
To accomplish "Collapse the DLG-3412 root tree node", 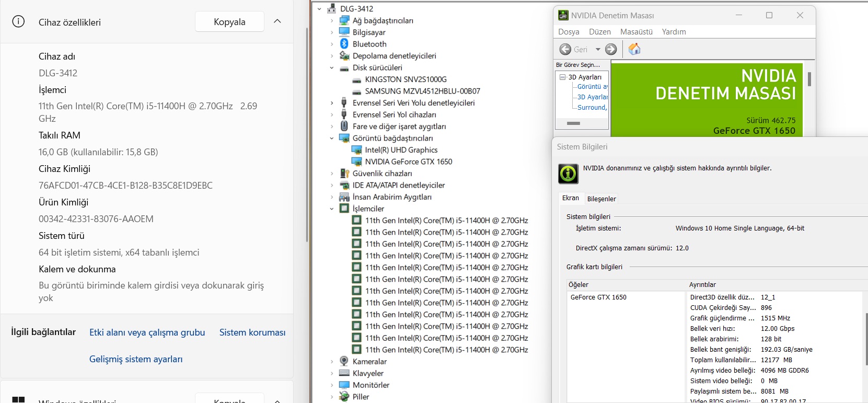I will pyautogui.click(x=319, y=9).
